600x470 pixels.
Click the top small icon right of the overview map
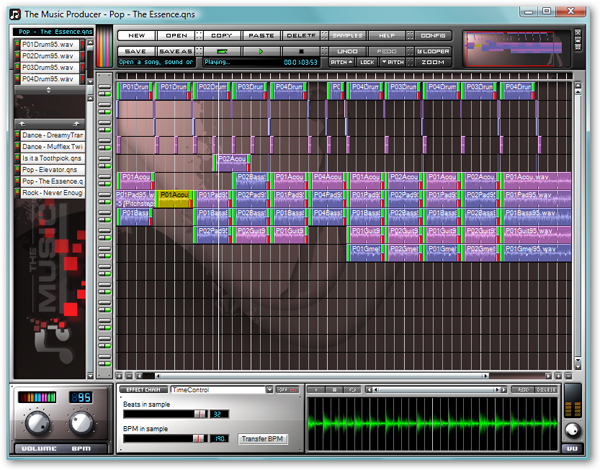pyautogui.click(x=578, y=33)
